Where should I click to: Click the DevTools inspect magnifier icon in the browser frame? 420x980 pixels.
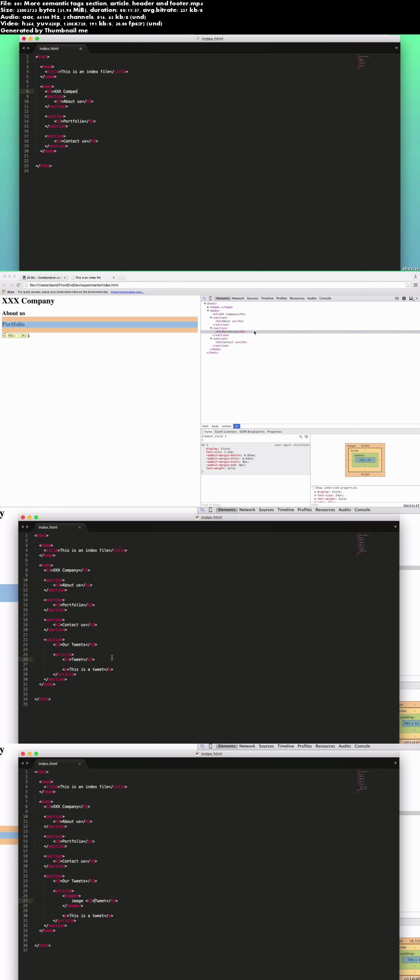(204, 298)
